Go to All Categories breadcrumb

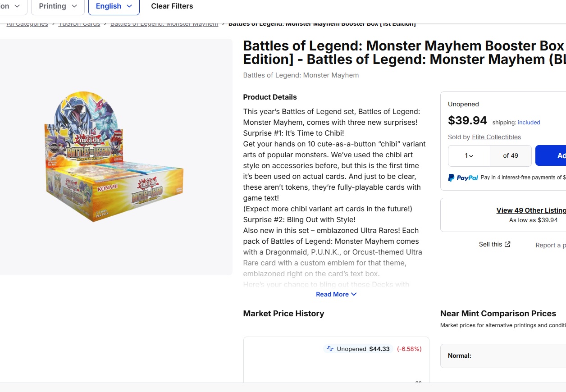27,24
